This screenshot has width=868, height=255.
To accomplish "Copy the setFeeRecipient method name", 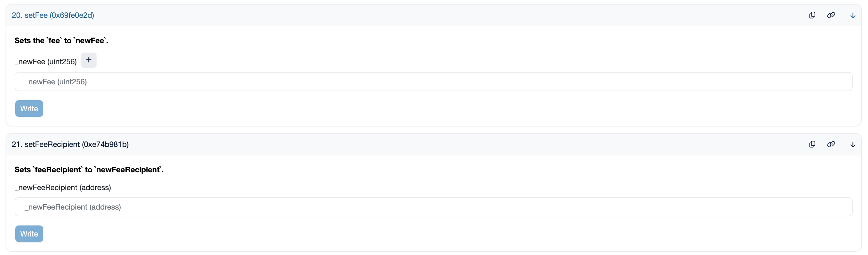I will click(x=812, y=144).
